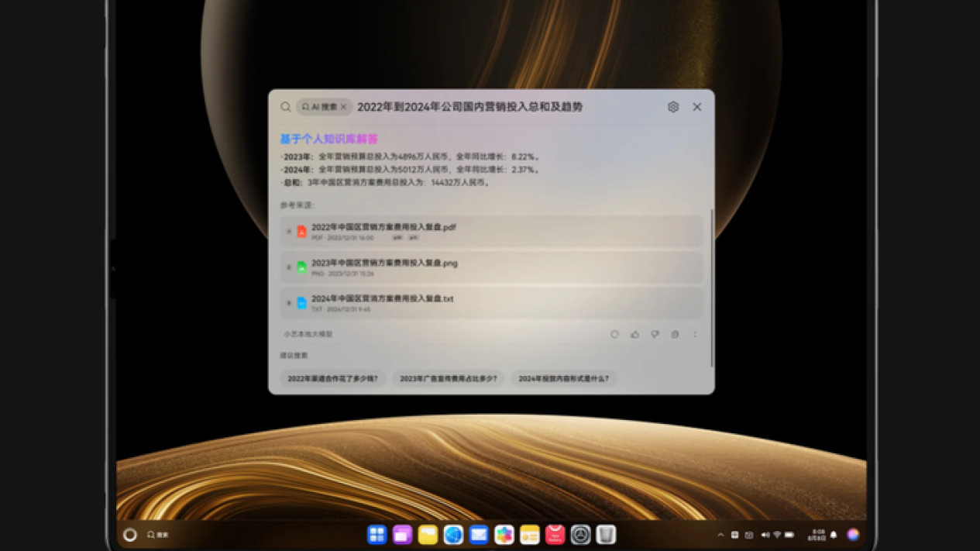Click the 2023年 answer line

click(x=410, y=157)
